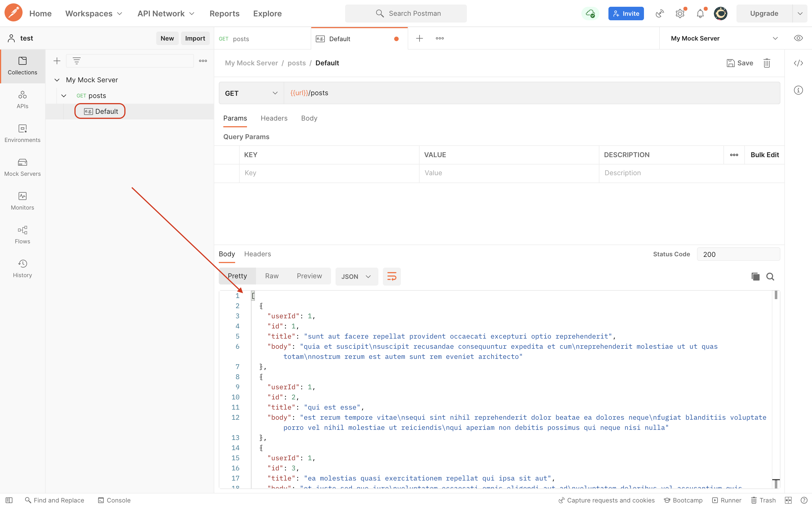
Task: Toggle the environment quick look eye
Action: click(x=798, y=38)
